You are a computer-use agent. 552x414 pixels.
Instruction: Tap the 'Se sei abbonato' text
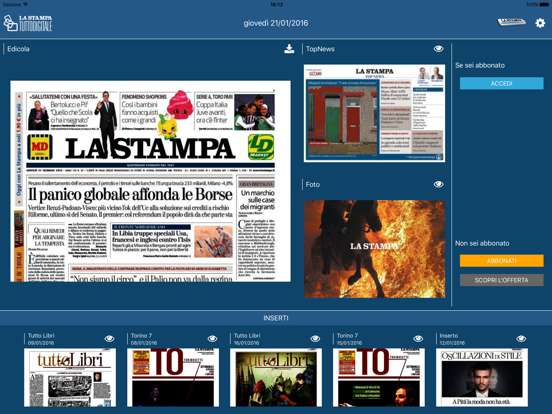click(x=480, y=65)
